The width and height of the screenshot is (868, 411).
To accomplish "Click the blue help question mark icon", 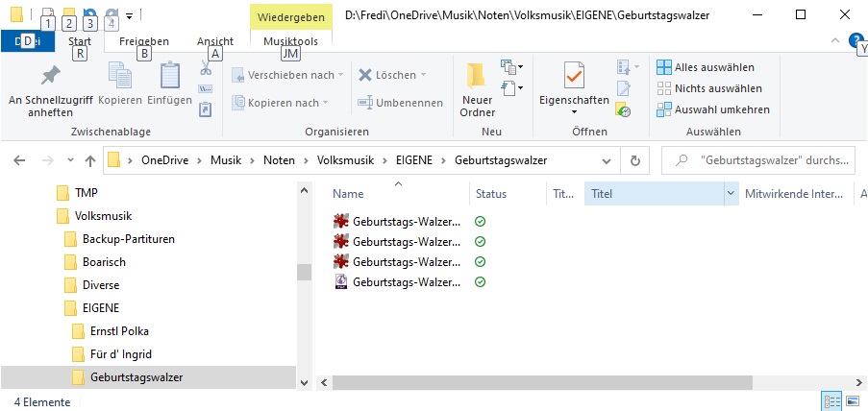I will [856, 40].
